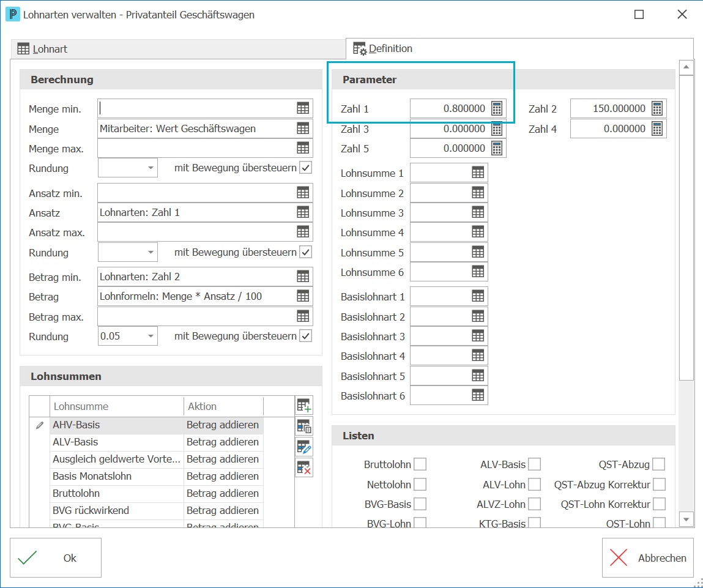Uncheck 'mit Bewegung übersteuern' in the Ansatz group
The image size is (703, 588).
[x=306, y=252]
